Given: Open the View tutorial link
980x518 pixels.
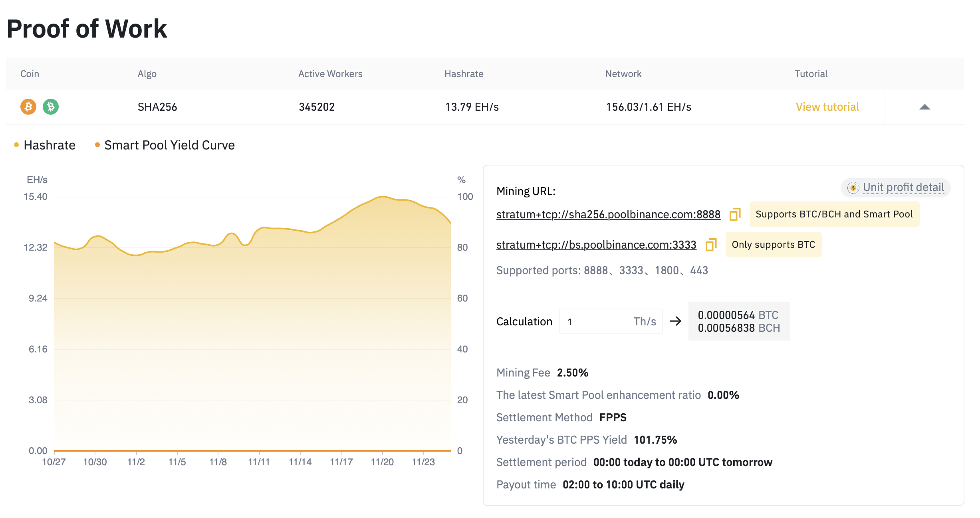Looking at the screenshot, I should [827, 107].
